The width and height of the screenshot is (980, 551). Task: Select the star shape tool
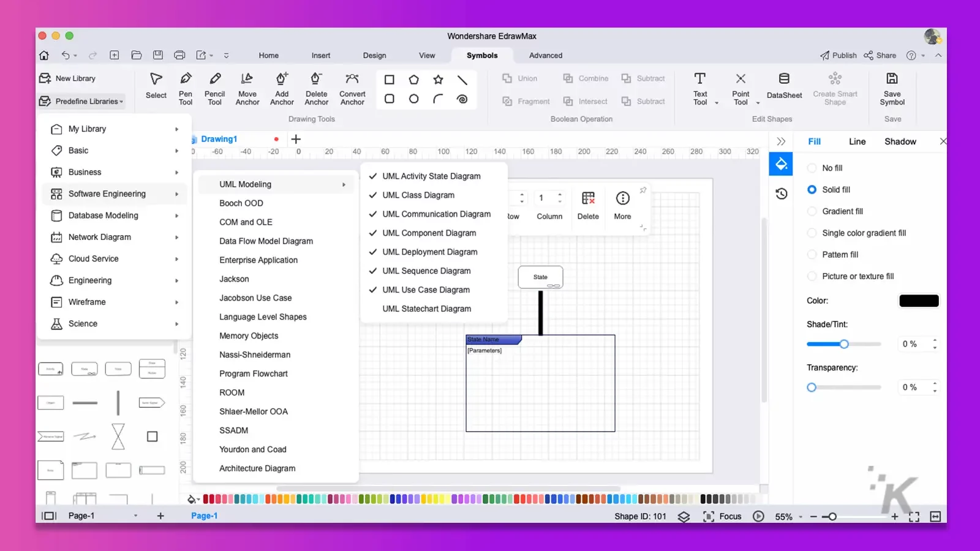438,80
